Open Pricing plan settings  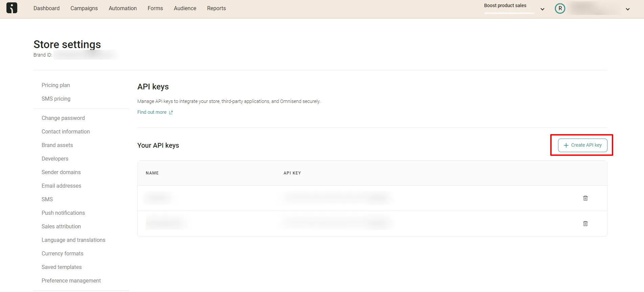[x=56, y=85]
